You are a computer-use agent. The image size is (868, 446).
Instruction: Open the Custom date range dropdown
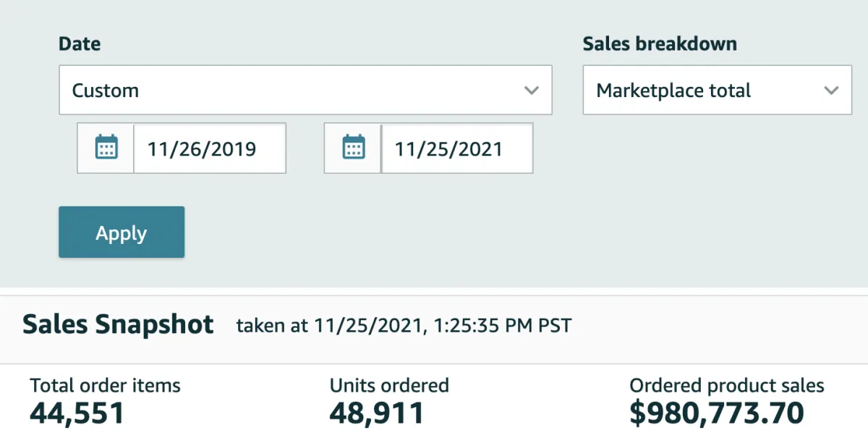point(305,91)
